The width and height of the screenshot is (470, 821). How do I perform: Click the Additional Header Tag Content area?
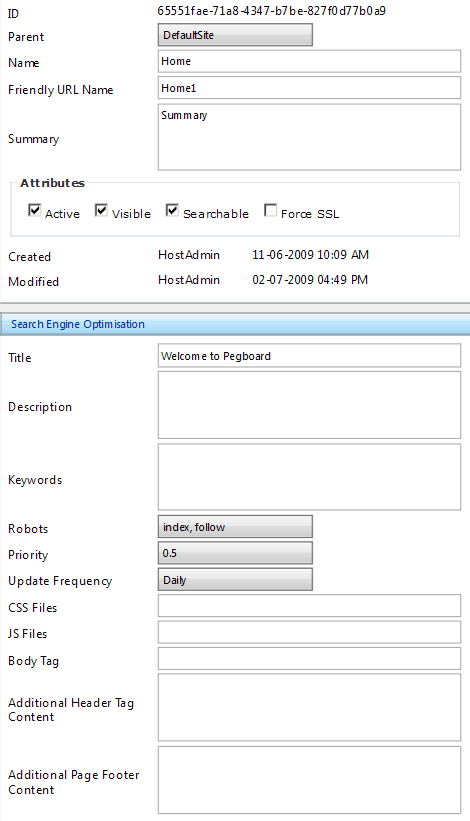pyautogui.click(x=309, y=707)
